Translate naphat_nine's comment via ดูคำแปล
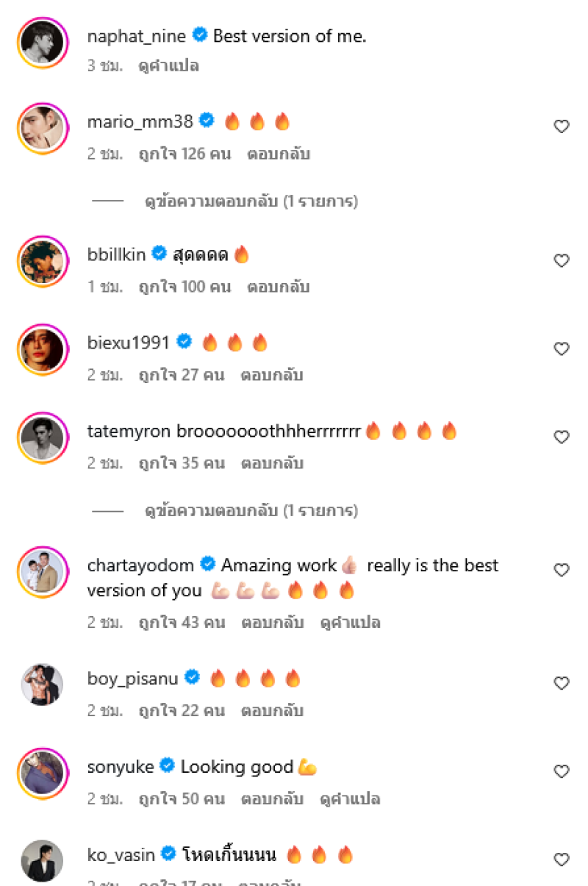 (168, 65)
